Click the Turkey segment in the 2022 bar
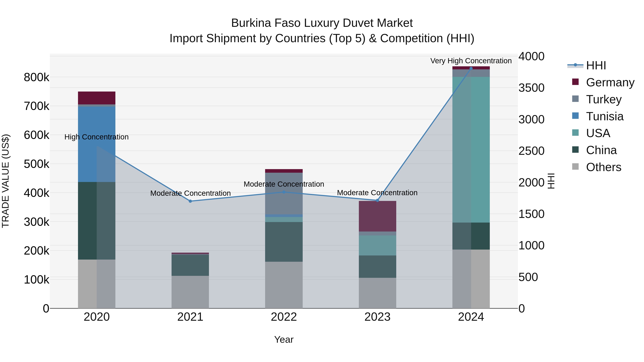The height and width of the screenshot is (362, 644). coord(284,194)
